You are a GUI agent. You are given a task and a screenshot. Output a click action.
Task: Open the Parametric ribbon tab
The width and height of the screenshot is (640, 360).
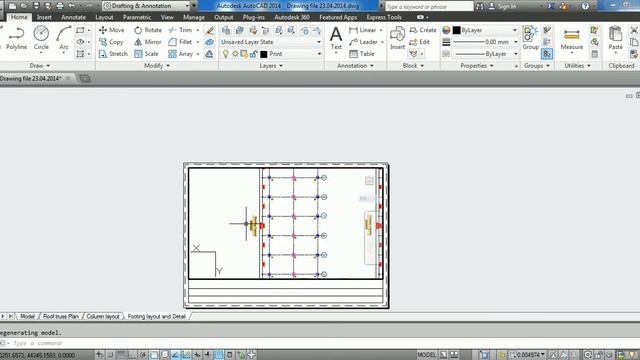tap(137, 17)
